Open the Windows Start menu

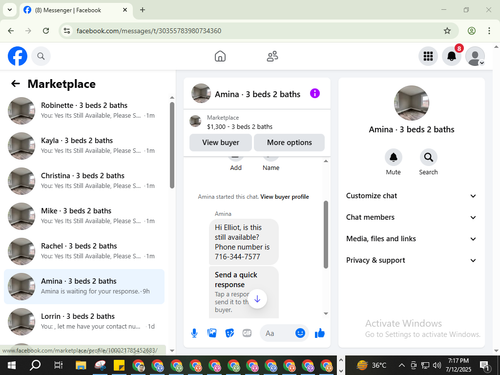pyautogui.click(x=11, y=365)
